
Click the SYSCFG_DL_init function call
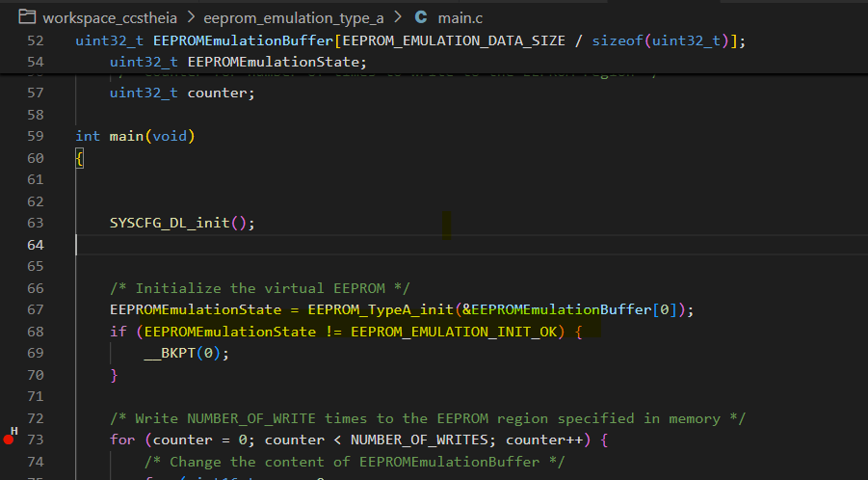click(x=170, y=223)
